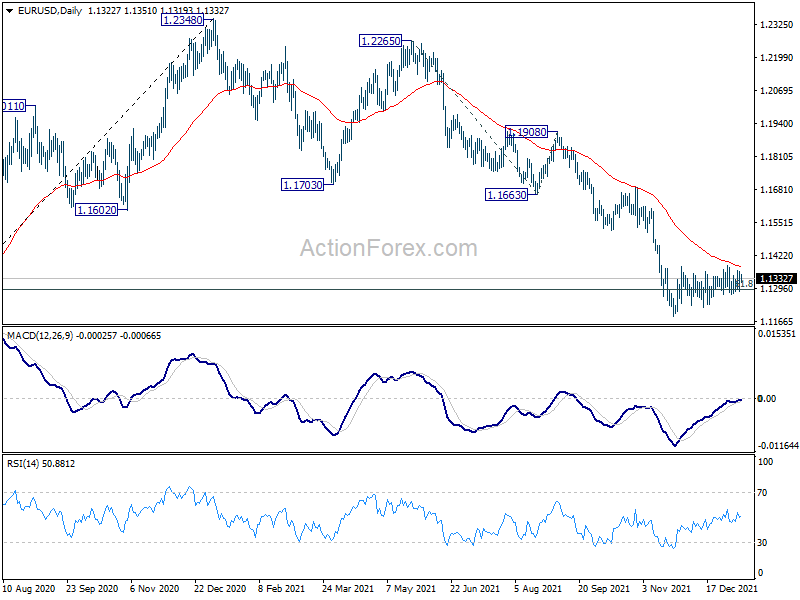
Task: Click the current price tag 1.13327
Action: [776, 279]
